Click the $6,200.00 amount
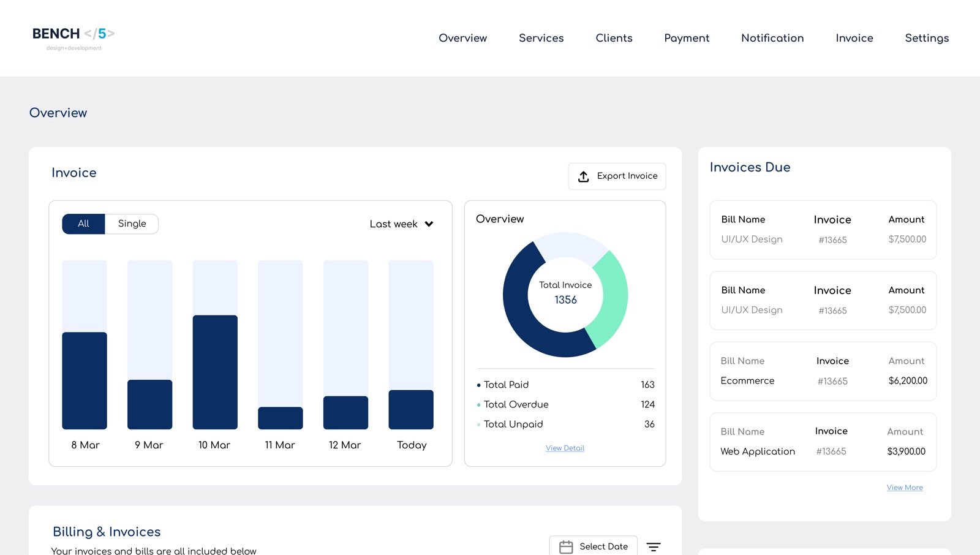 (x=908, y=381)
